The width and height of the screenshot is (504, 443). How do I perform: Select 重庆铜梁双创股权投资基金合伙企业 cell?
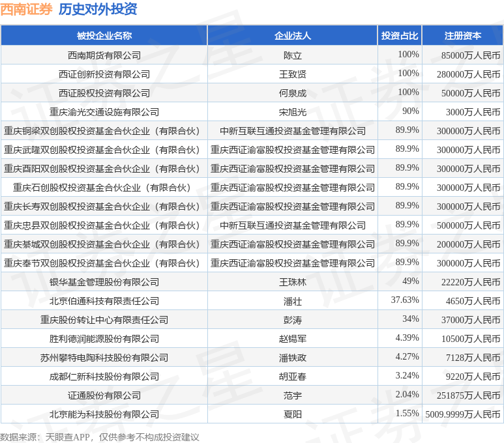pos(104,131)
